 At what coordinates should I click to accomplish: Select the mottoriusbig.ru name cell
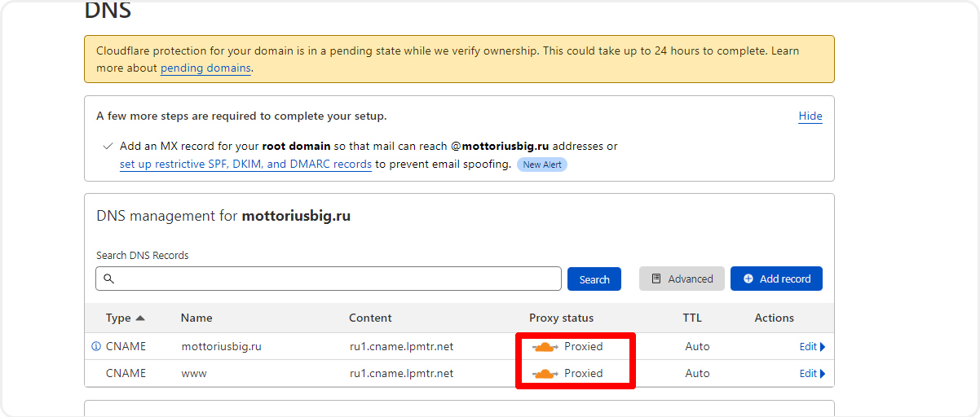[221, 346]
